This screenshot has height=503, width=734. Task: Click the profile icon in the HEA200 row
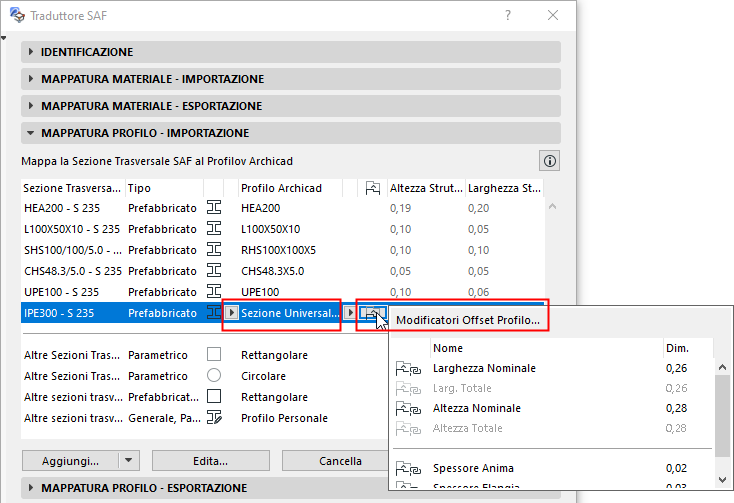[214, 207]
